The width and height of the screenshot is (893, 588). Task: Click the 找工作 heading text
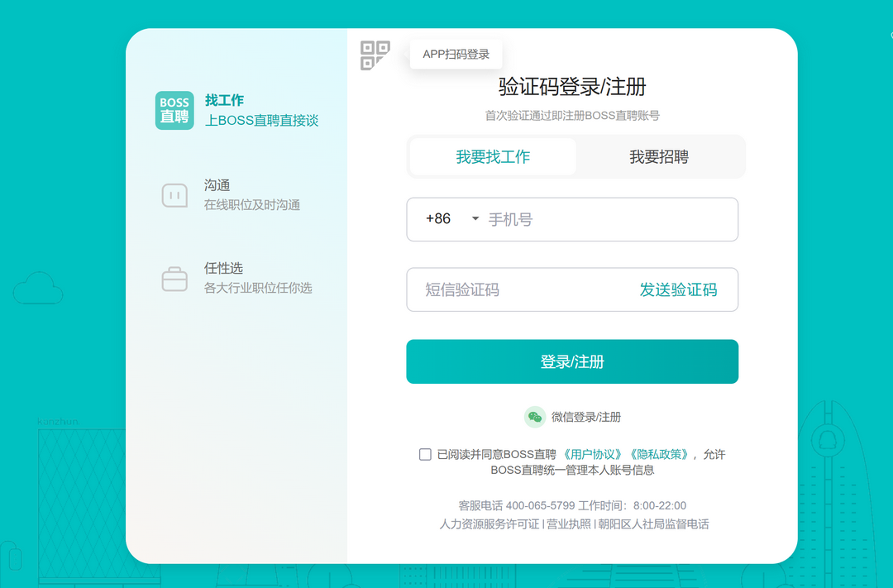[224, 100]
